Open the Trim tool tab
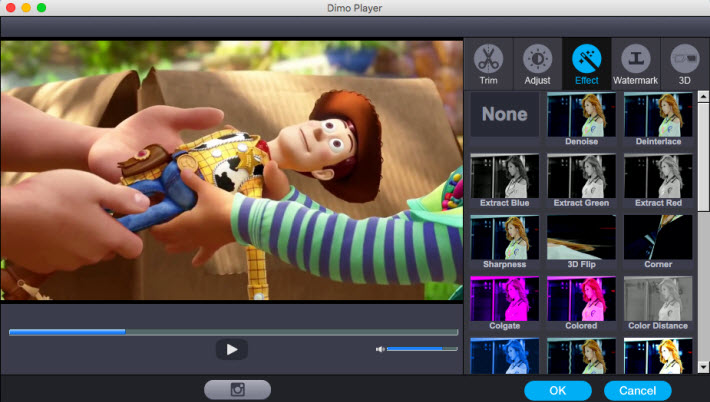This screenshot has height=402, width=710. [x=487, y=62]
